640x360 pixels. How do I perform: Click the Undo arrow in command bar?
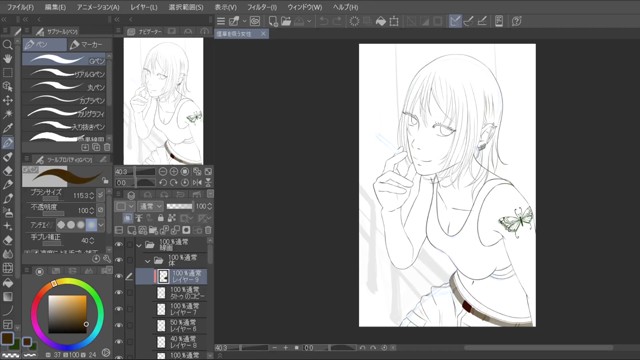(x=324, y=21)
